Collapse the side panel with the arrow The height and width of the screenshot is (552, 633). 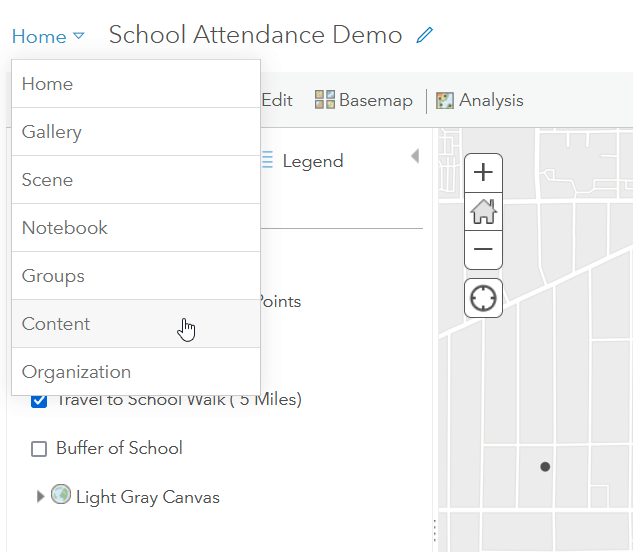coord(414,157)
